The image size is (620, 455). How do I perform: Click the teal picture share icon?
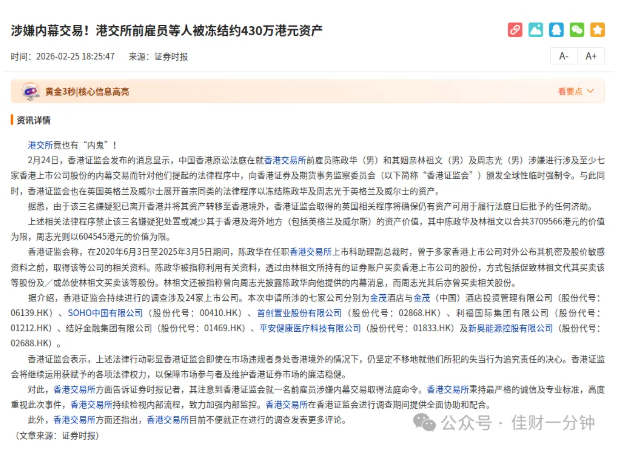tap(535, 30)
